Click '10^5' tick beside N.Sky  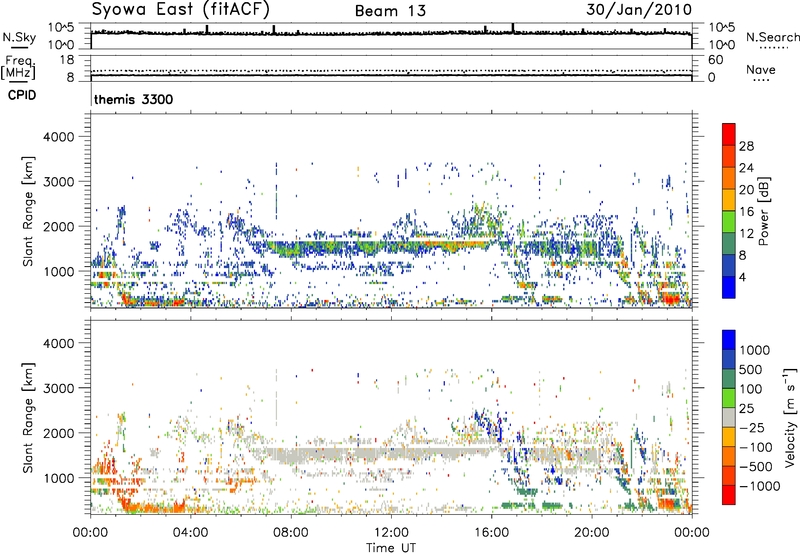(x=61, y=28)
